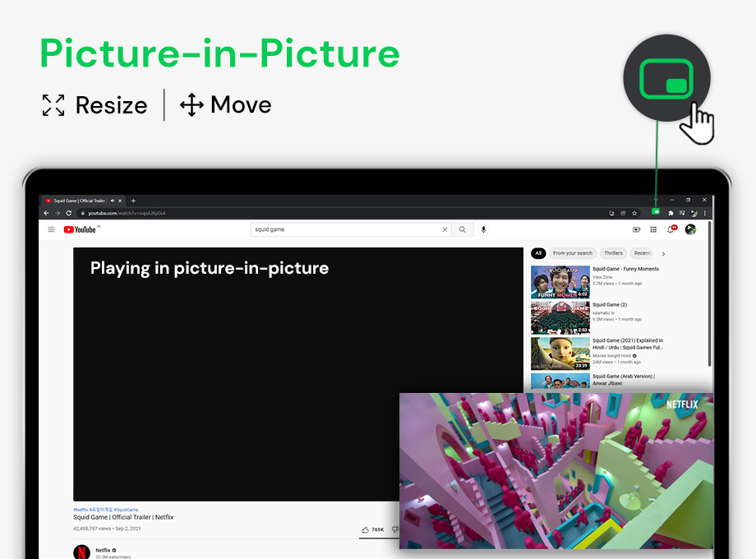
Task: Go to the YouTube home logo
Action: (81, 229)
